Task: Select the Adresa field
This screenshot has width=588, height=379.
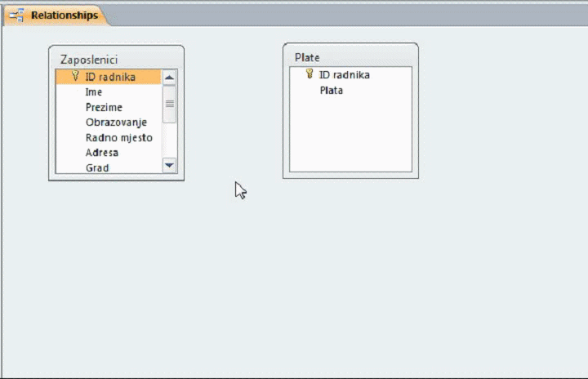Action: click(102, 153)
